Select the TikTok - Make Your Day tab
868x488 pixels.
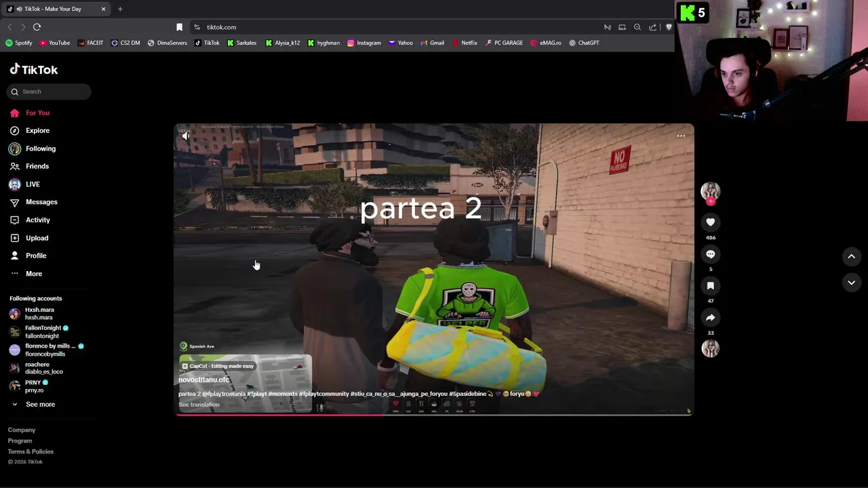[57, 9]
